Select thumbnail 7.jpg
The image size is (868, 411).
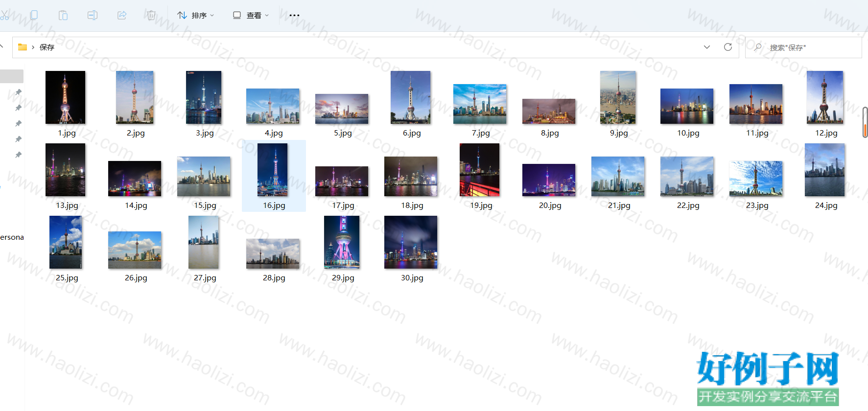point(480,104)
